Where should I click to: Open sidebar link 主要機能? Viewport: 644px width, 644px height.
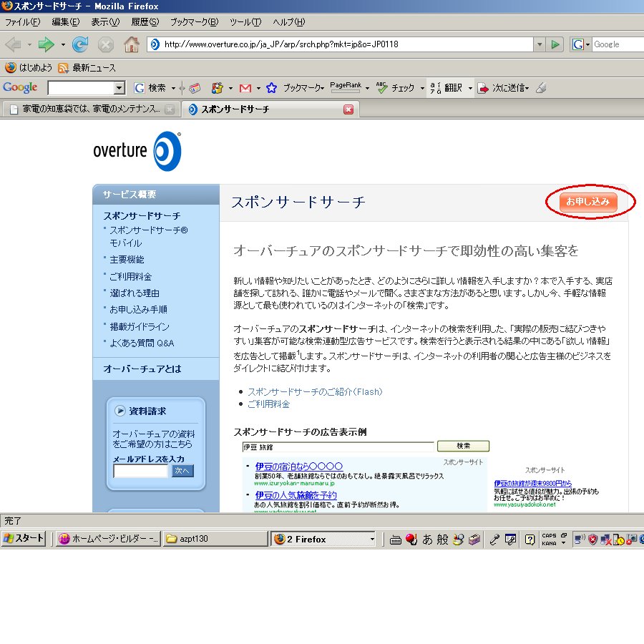tap(127, 260)
